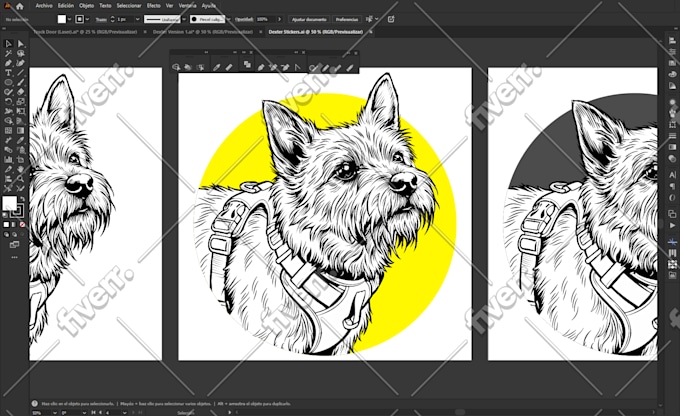Select the Perspective Grid tool
680x416 pixels.
click(x=20, y=121)
